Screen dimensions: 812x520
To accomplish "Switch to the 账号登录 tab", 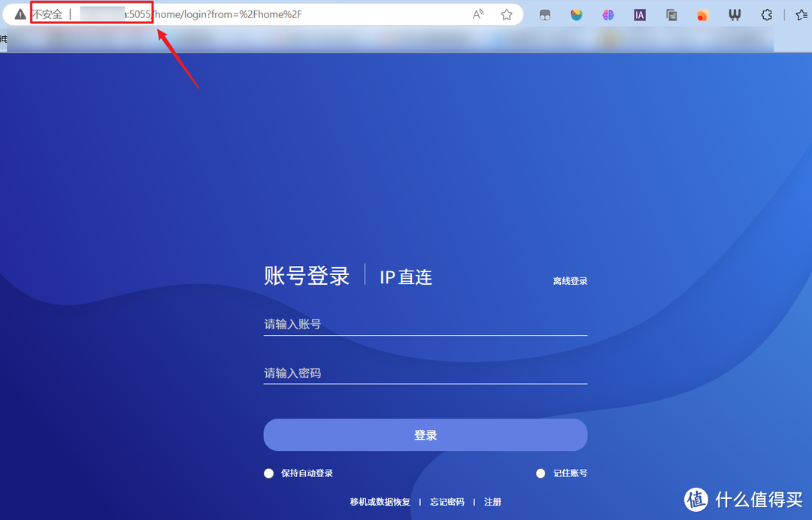I will pyautogui.click(x=306, y=277).
